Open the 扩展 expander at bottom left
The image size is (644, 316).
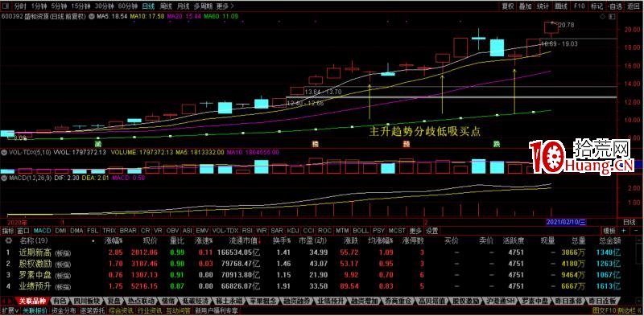coord(10,310)
